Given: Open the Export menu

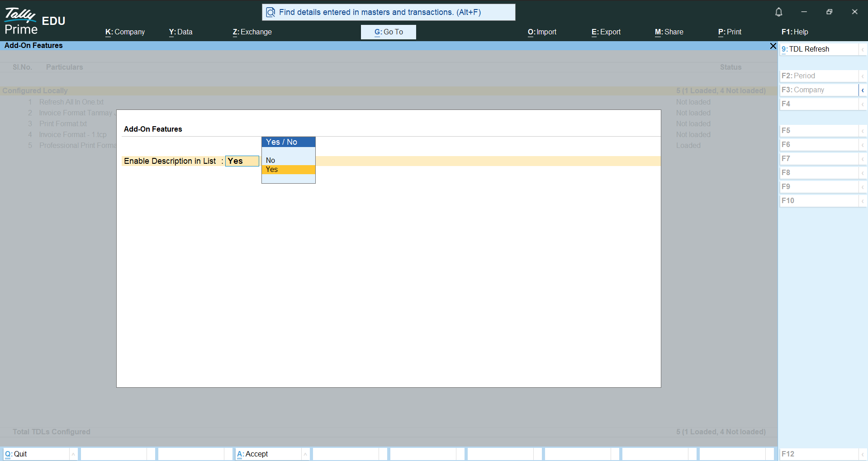Looking at the screenshot, I should tap(606, 32).
